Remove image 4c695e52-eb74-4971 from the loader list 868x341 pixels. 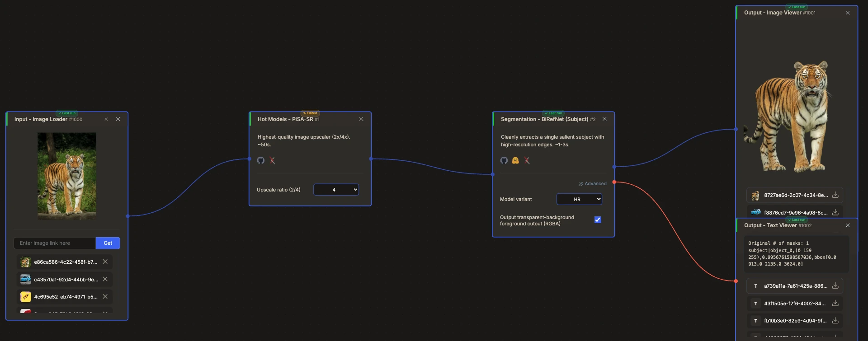[x=105, y=297]
